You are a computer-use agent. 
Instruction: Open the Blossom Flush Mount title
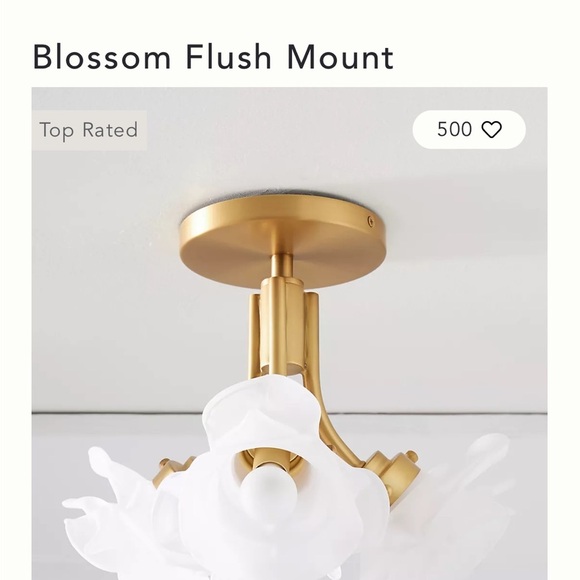[213, 57]
